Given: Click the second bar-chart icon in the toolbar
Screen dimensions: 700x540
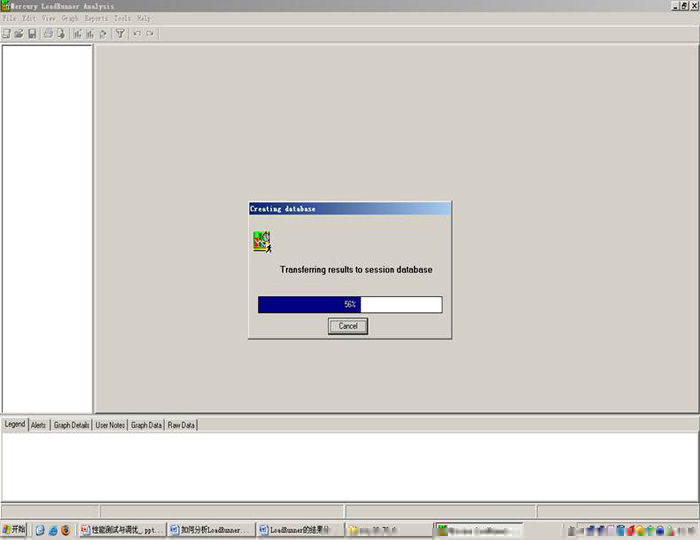Looking at the screenshot, I should pos(90,33).
